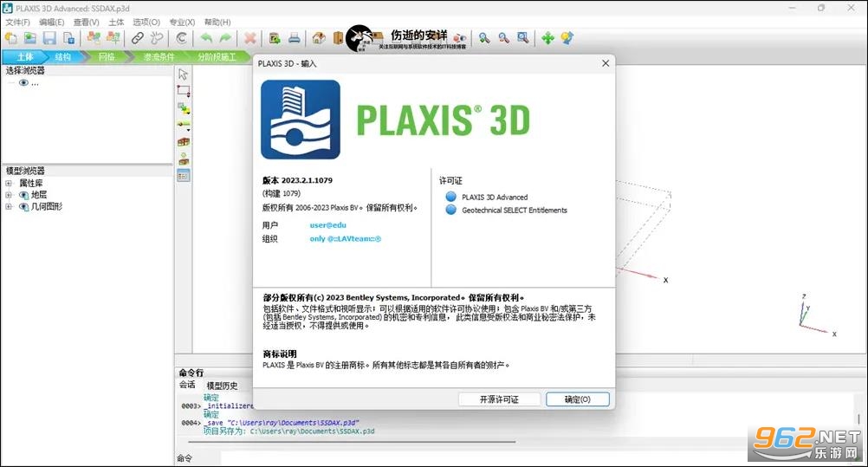
Task: Open the 查看(V) menu
Action: point(86,23)
